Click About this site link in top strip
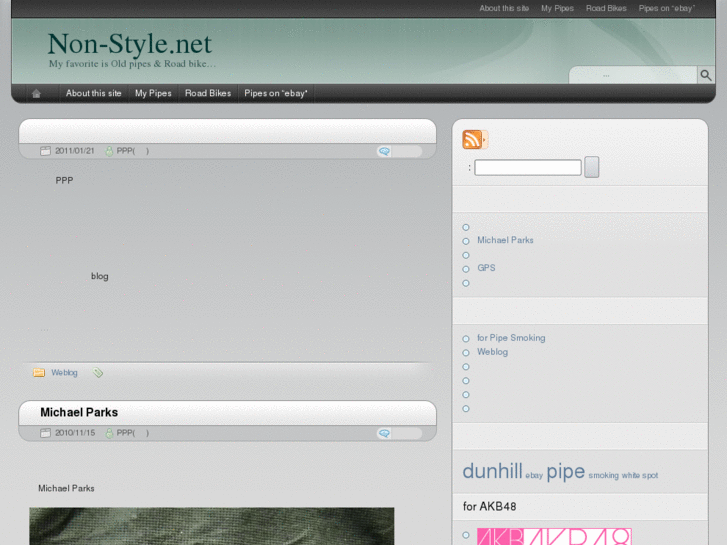Viewport: 727px width, 545px height. pyautogui.click(x=504, y=8)
